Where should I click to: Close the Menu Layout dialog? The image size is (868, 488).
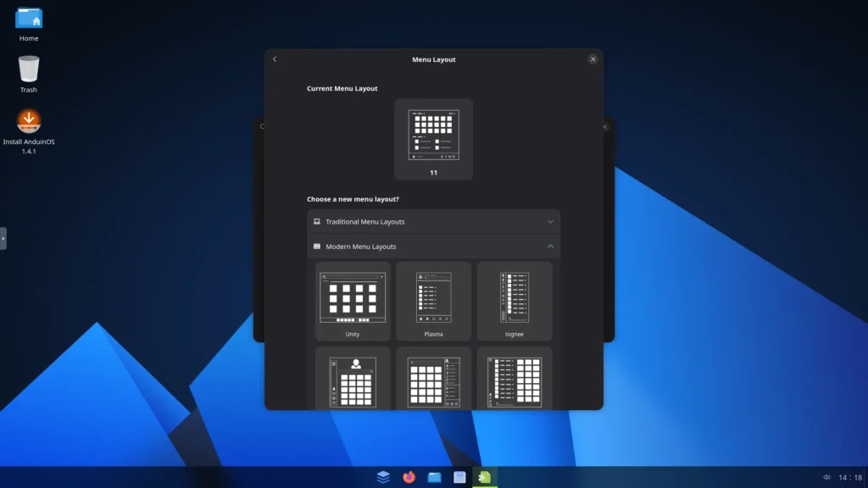point(593,59)
